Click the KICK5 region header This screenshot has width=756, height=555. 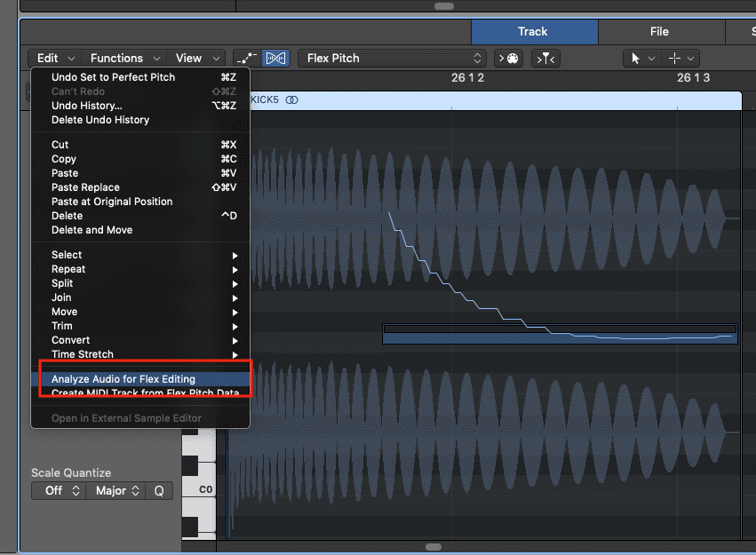[x=495, y=100]
